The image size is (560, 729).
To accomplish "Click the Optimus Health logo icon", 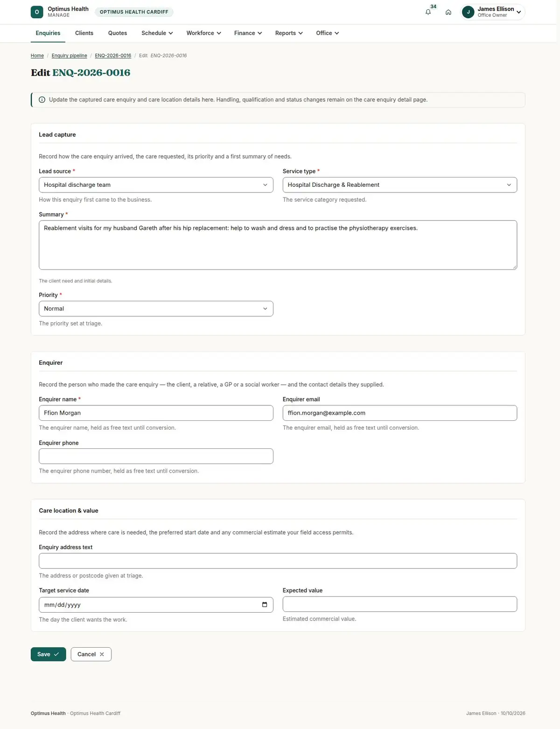I will pyautogui.click(x=37, y=12).
